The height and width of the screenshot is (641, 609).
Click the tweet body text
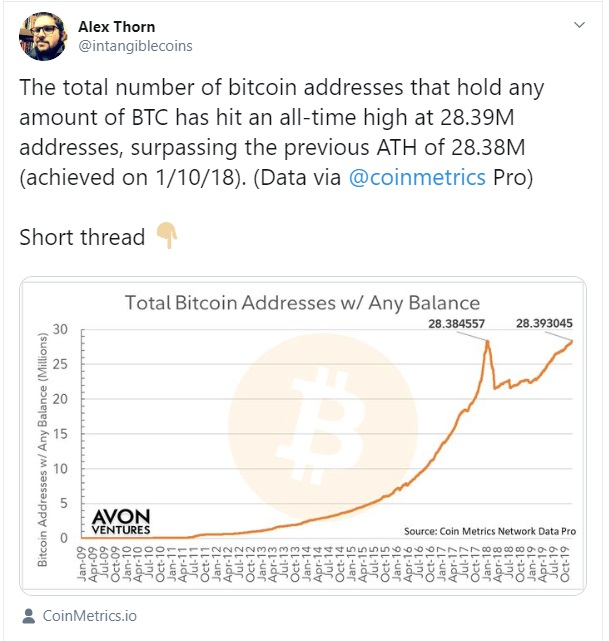pyautogui.click(x=282, y=132)
